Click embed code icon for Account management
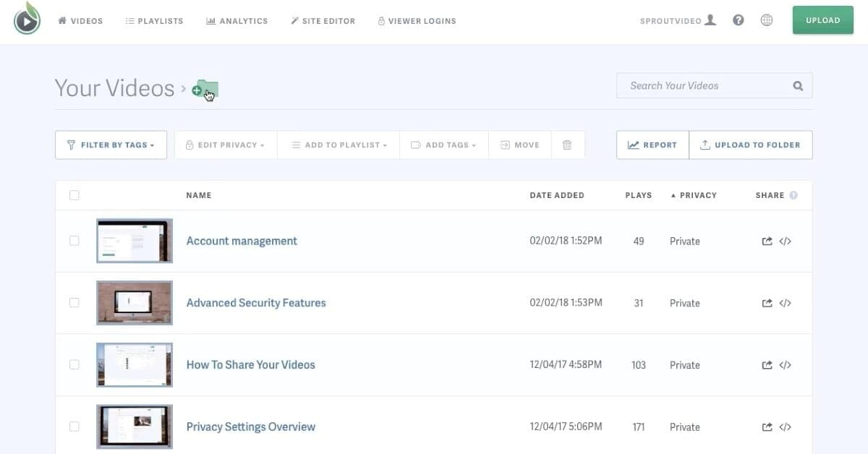Screen dimensions: 868x454 [x=785, y=241]
